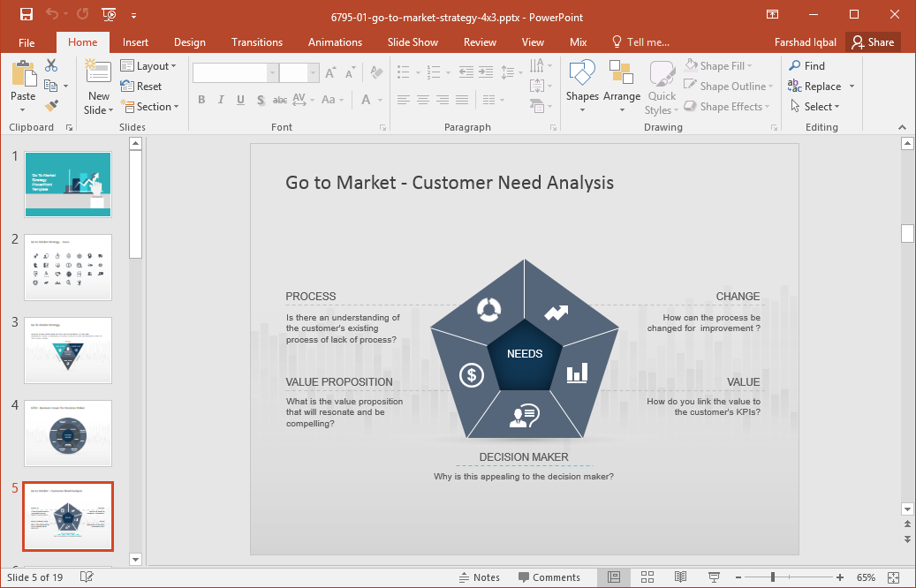
Task: Open Reading View from status bar
Action: coord(680,577)
